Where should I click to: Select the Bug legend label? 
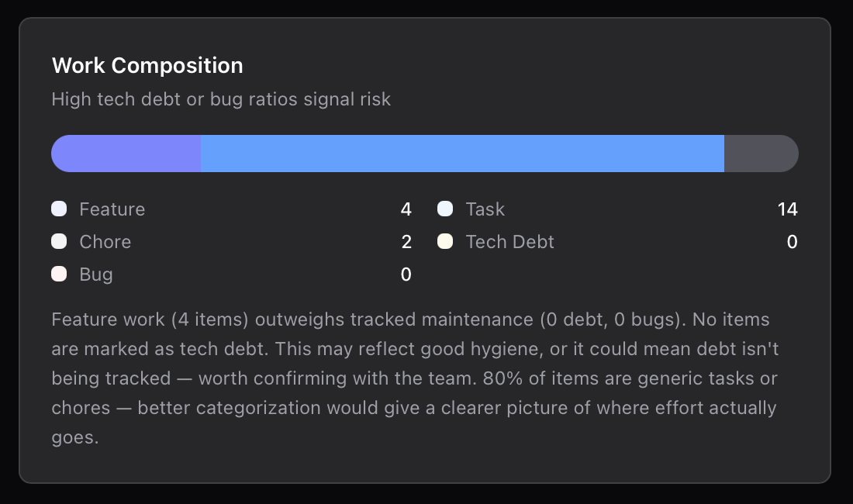coord(96,274)
